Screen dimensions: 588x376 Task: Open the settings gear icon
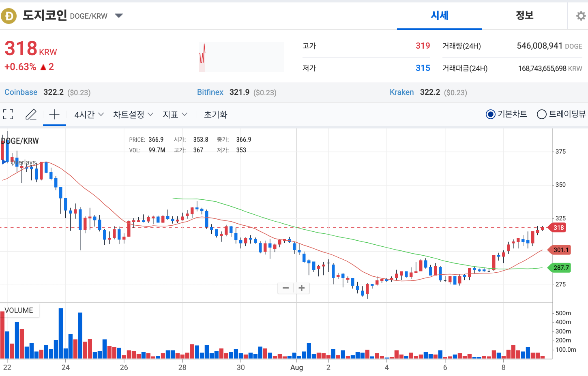(x=581, y=16)
